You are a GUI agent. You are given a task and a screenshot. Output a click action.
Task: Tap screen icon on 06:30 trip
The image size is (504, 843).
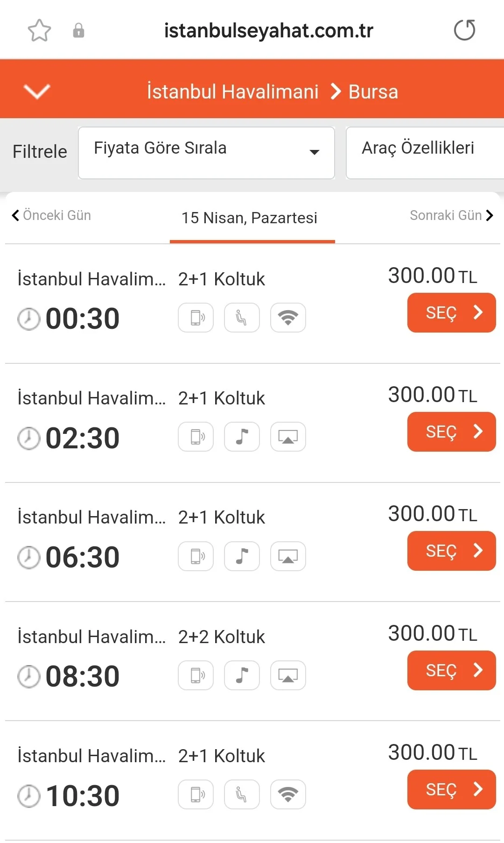pos(288,556)
